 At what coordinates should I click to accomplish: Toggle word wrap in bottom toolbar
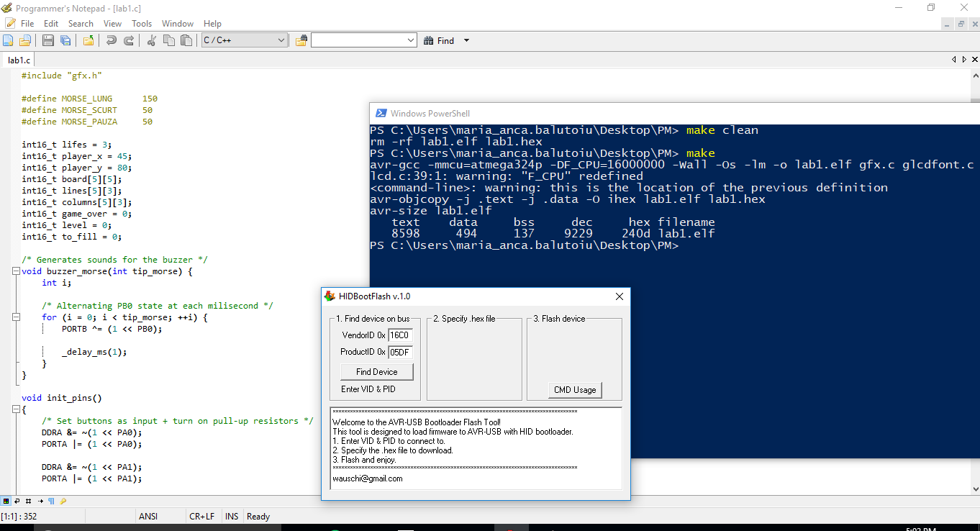(x=17, y=501)
